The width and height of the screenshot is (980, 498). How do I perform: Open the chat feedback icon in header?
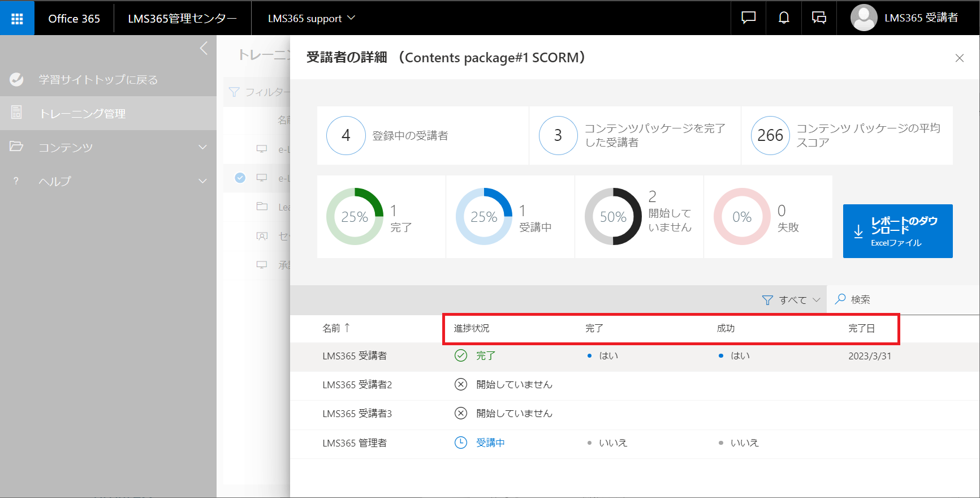pyautogui.click(x=748, y=18)
